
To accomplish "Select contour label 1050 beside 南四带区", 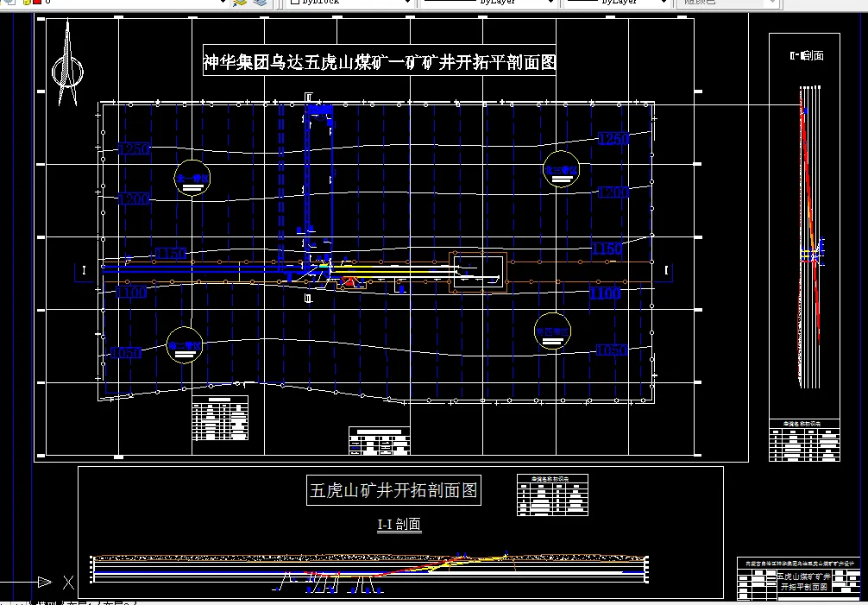I will coord(611,350).
